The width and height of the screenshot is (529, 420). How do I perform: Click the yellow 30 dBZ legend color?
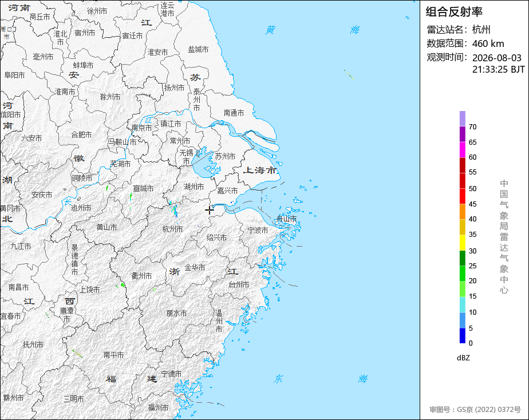pyautogui.click(x=462, y=243)
